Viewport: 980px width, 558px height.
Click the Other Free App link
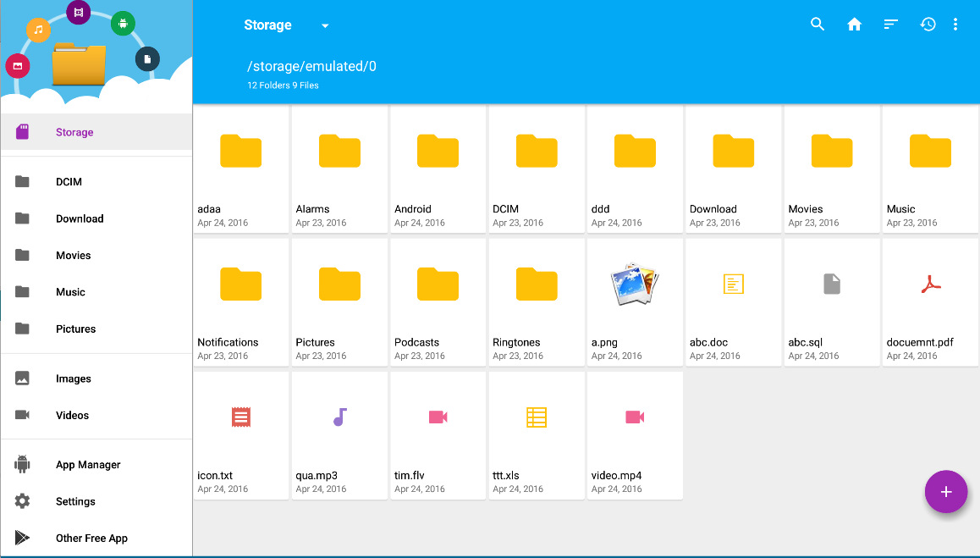(x=91, y=538)
